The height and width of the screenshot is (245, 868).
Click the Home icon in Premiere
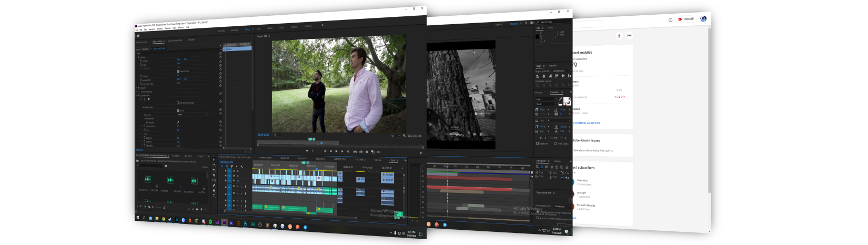pyautogui.click(x=138, y=36)
